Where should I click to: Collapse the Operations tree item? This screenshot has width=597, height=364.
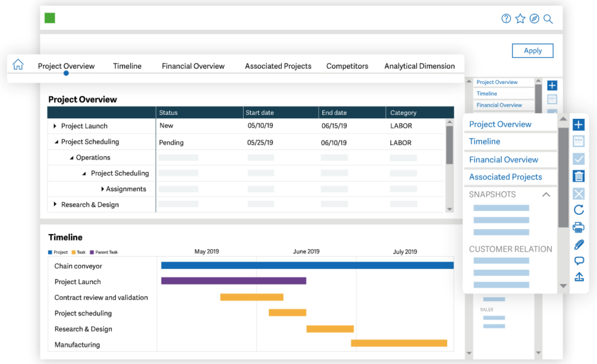[x=71, y=157]
